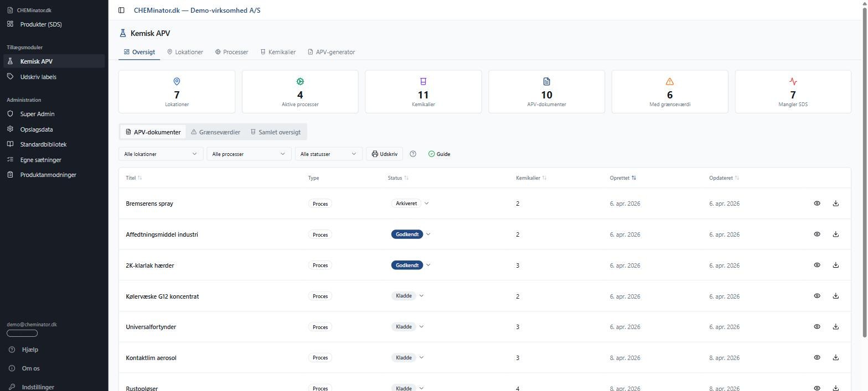Click the Lokationer map pin card
The height and width of the screenshot is (391, 868).
[x=177, y=92]
